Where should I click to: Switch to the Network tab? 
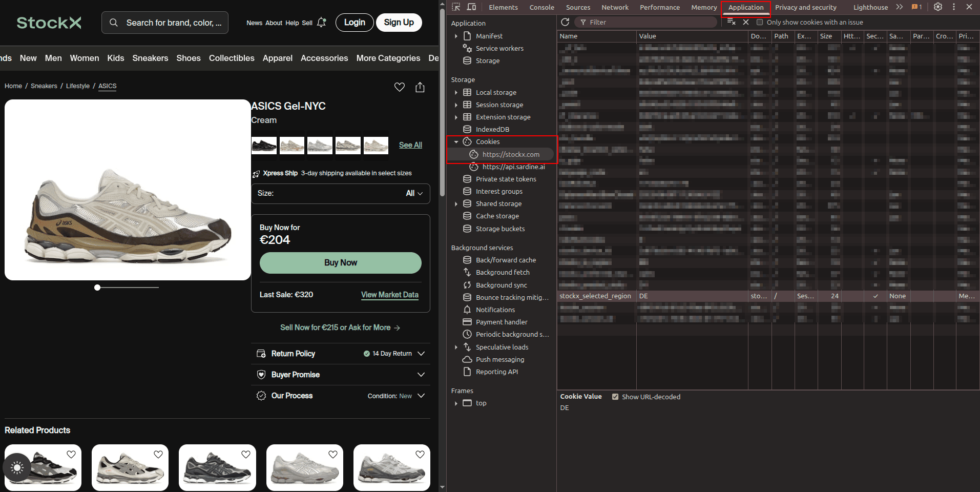pyautogui.click(x=615, y=7)
